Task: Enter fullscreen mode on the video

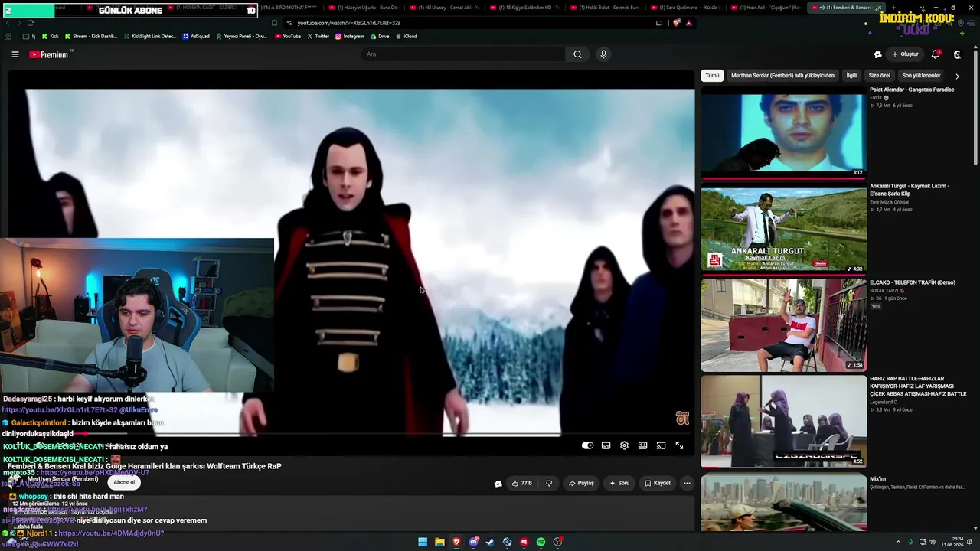Action: click(x=680, y=445)
